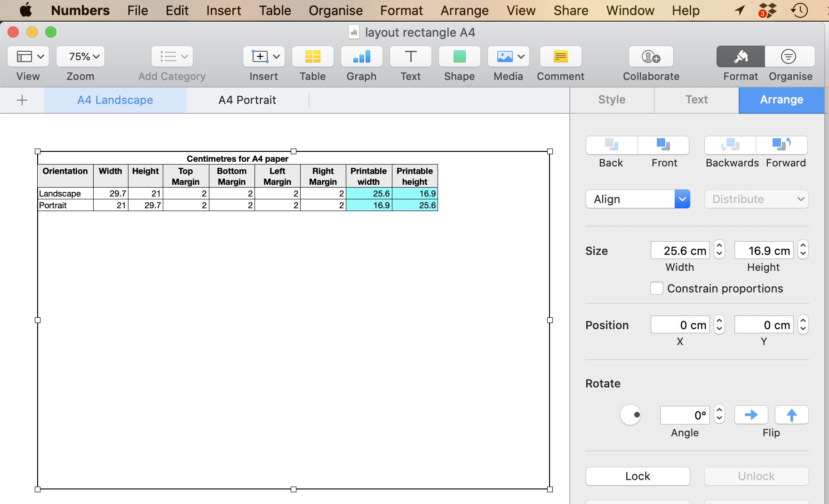Open the Arrange menu in menu bar
This screenshot has width=829, height=504.
(464, 10)
